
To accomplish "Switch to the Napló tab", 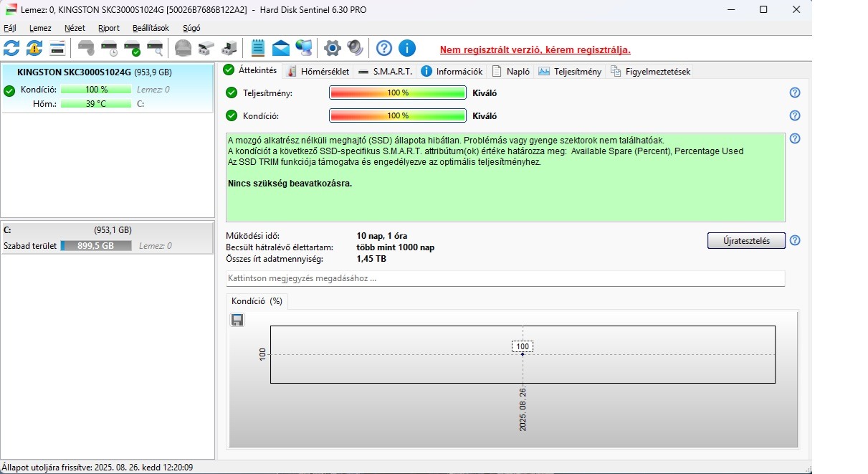I will pyautogui.click(x=511, y=71).
